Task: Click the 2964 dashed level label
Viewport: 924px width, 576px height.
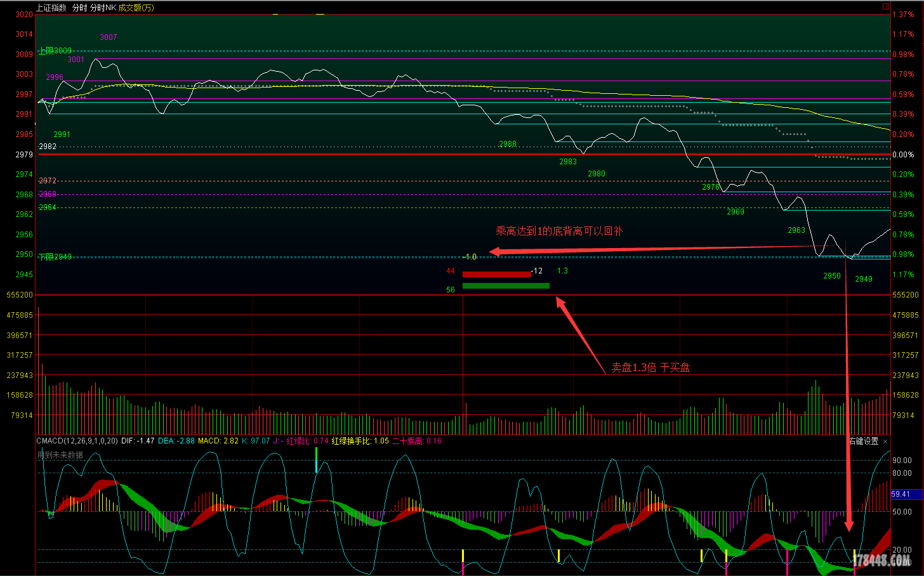Action: click(48, 207)
